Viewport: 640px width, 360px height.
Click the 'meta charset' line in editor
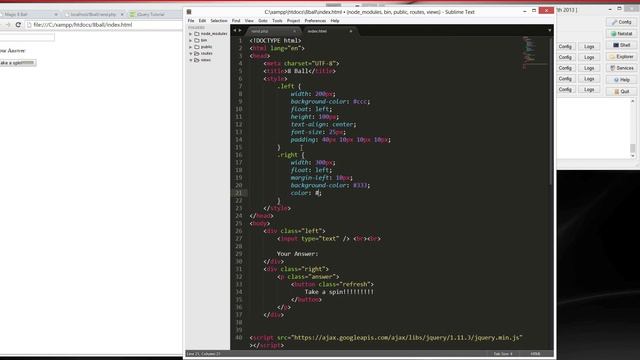[x=301, y=63]
